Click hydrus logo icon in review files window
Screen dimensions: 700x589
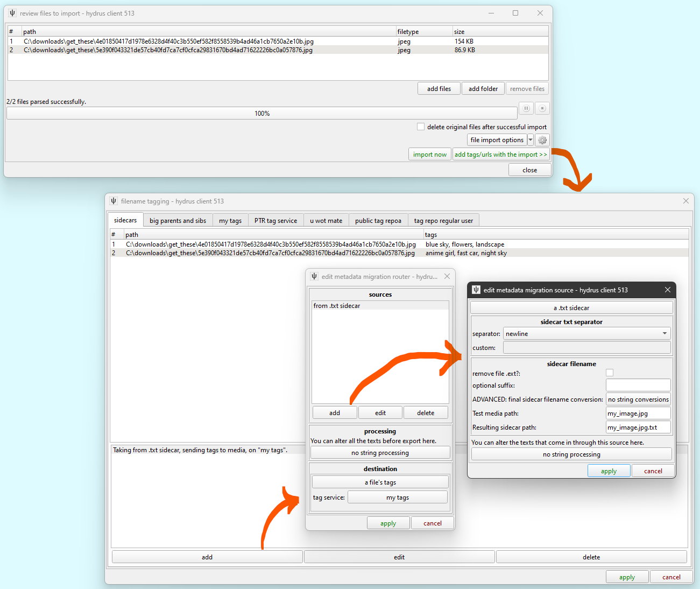pos(12,13)
